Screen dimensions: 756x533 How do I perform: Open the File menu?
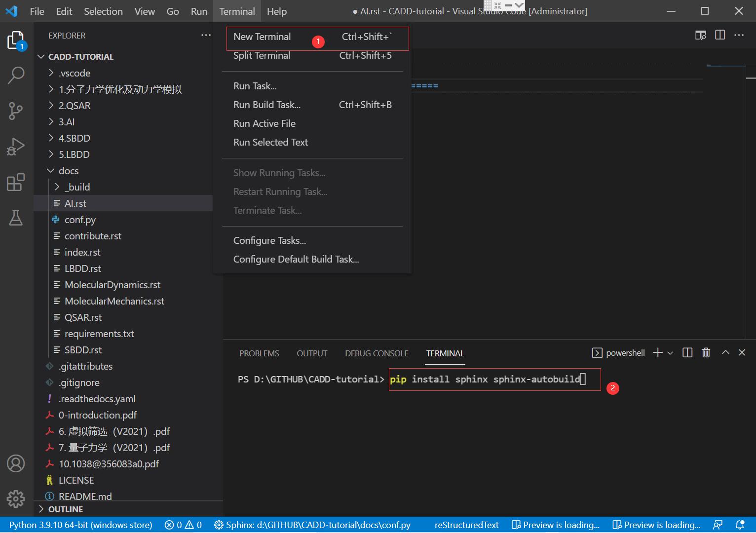click(x=37, y=11)
